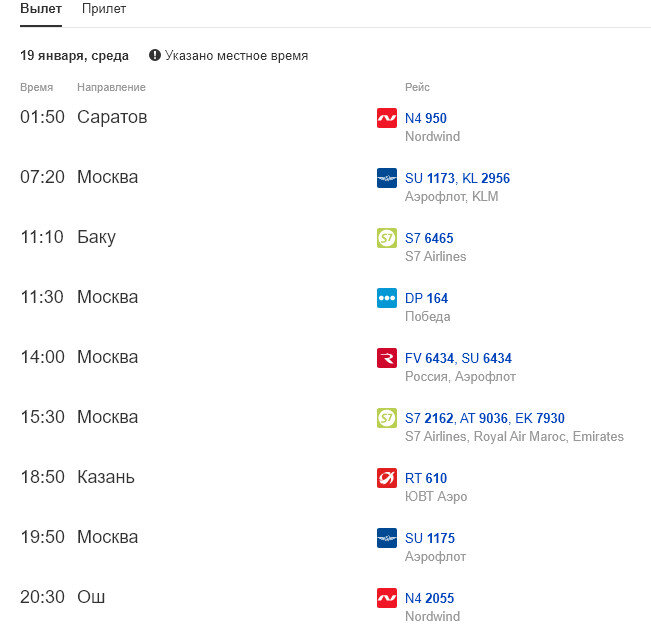Click the Pobeda logo beside DP 164
This screenshot has width=651, height=627.
(386, 298)
